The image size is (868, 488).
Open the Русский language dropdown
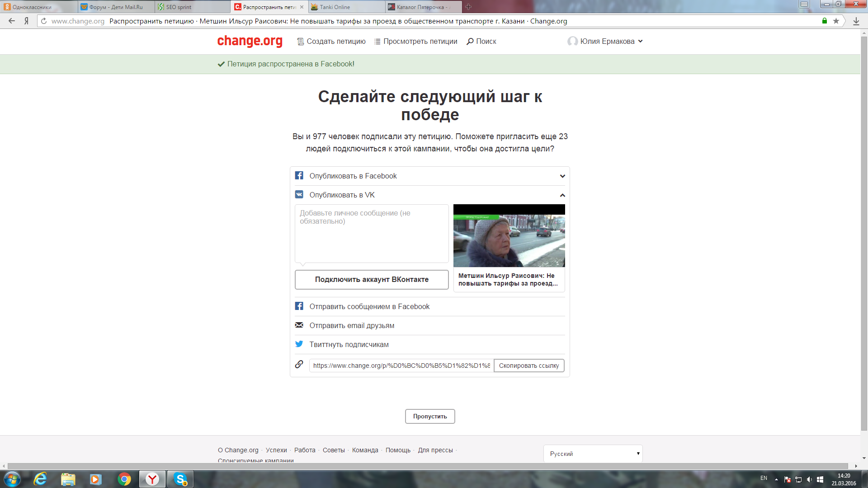[x=593, y=454]
